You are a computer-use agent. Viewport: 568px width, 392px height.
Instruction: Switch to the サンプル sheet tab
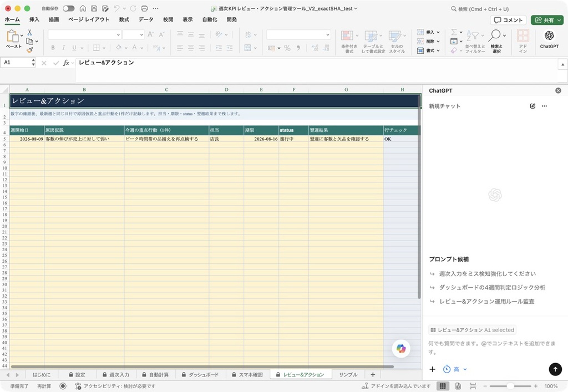click(x=348, y=375)
